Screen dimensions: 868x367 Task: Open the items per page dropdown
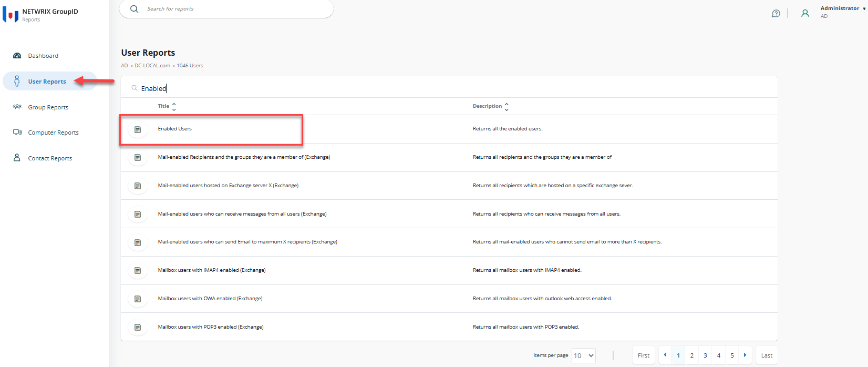[x=584, y=355]
